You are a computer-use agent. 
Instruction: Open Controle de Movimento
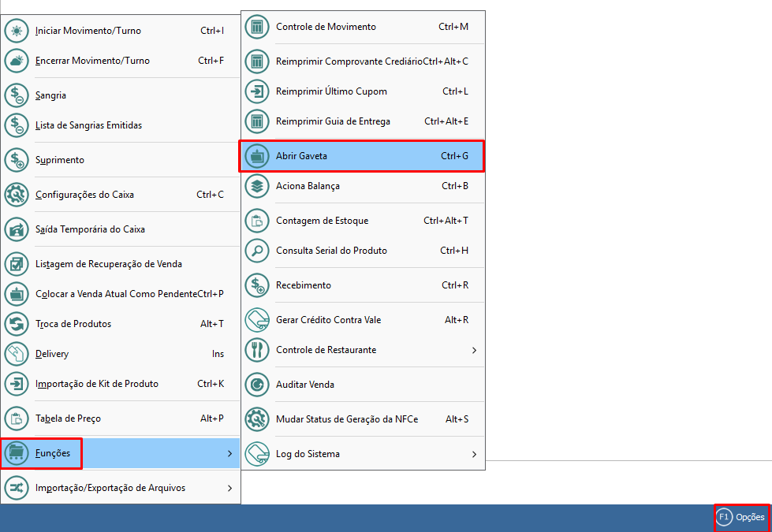click(326, 27)
